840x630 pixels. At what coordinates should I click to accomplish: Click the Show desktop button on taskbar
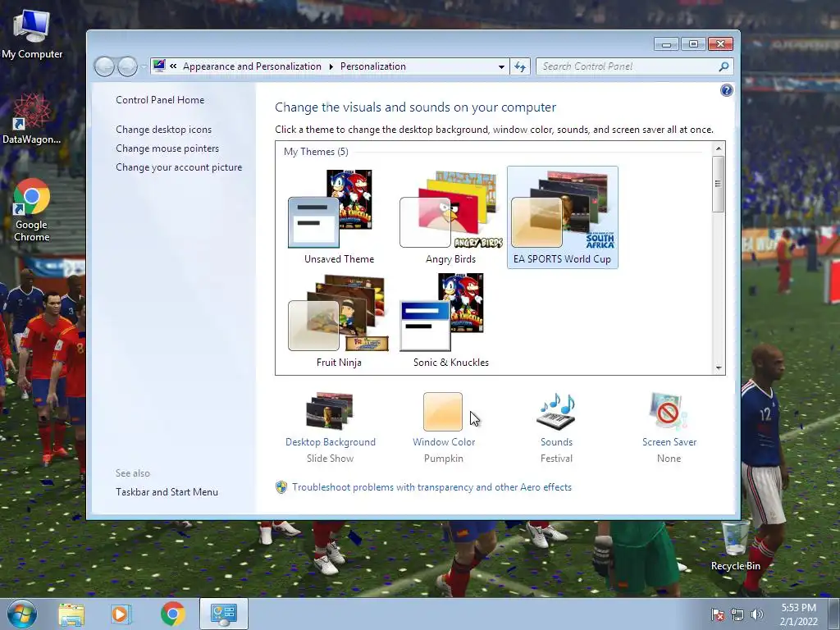point(833,614)
